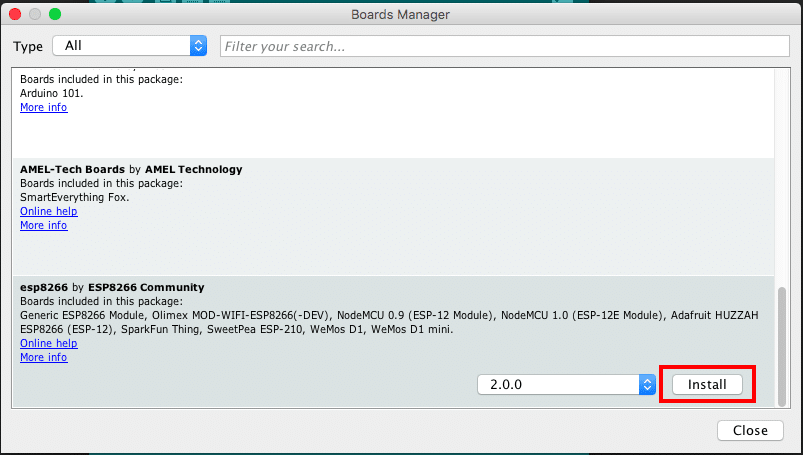Minimize window with the yellow button

[34, 15]
